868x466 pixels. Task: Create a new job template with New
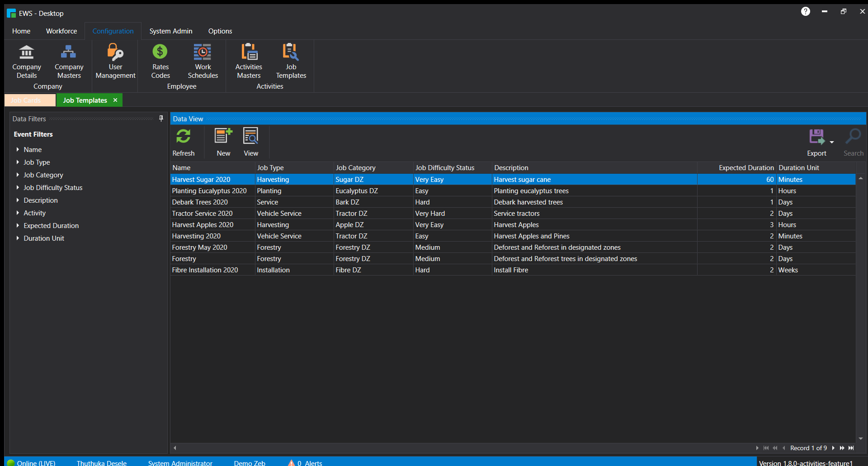click(x=223, y=141)
